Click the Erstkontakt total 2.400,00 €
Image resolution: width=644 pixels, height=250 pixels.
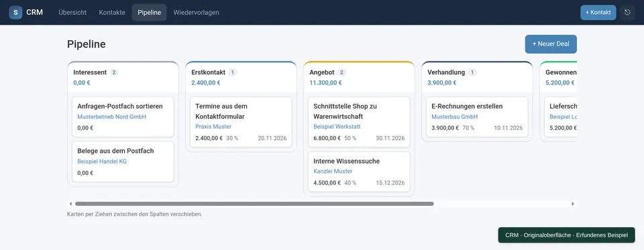pyautogui.click(x=206, y=82)
